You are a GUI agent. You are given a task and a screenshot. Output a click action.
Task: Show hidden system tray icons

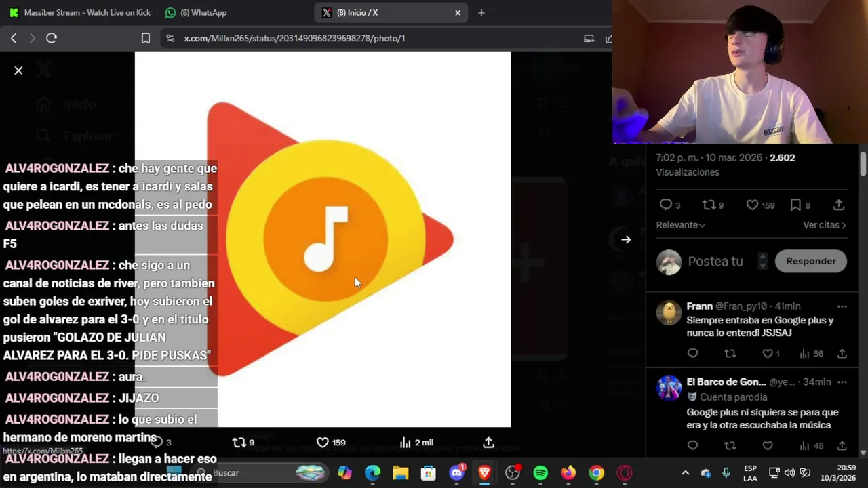685,473
